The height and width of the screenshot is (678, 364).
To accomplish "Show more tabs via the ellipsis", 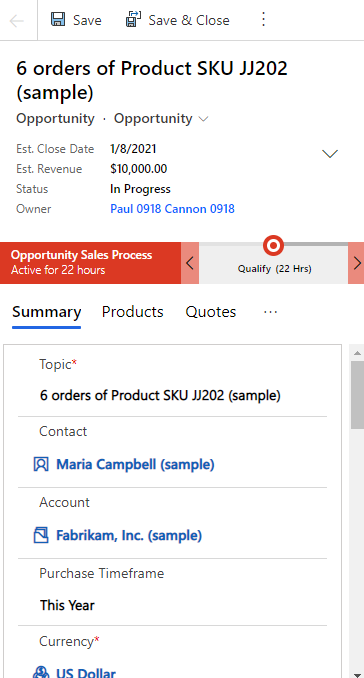I will [x=270, y=312].
